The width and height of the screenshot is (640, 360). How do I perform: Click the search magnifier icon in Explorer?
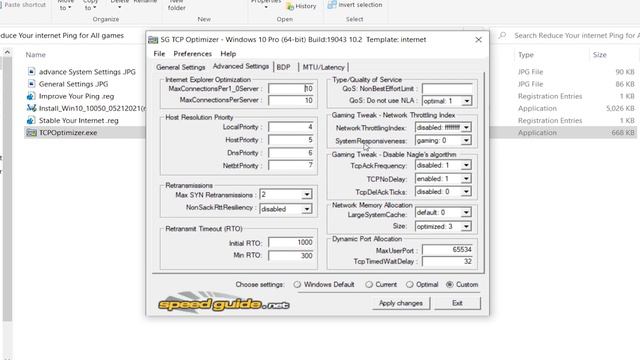pos(502,36)
